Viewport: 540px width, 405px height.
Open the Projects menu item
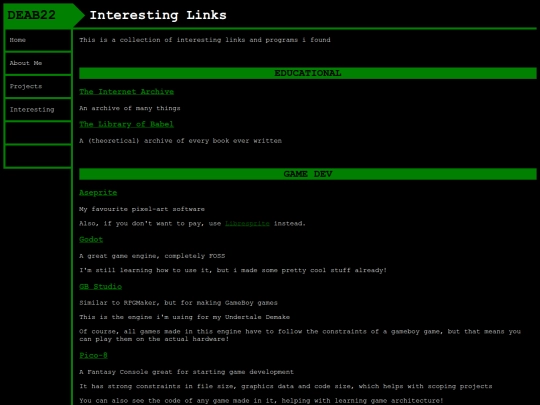click(38, 86)
